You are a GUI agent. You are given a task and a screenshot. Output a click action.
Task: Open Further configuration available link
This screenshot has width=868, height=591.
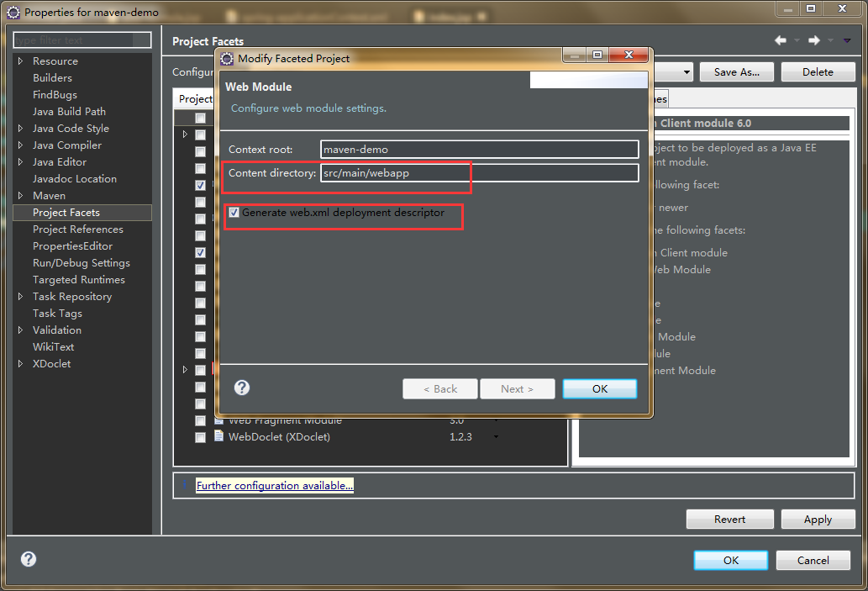pyautogui.click(x=275, y=486)
